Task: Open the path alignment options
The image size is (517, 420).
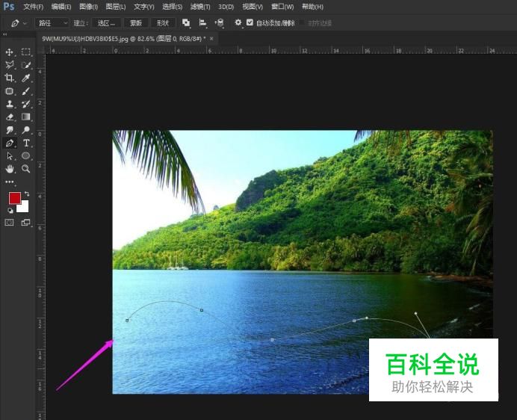Action: [x=202, y=22]
